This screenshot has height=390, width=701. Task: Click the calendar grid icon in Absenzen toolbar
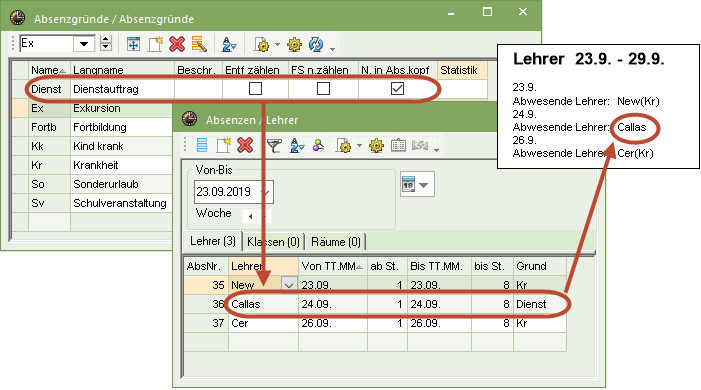pos(398,145)
